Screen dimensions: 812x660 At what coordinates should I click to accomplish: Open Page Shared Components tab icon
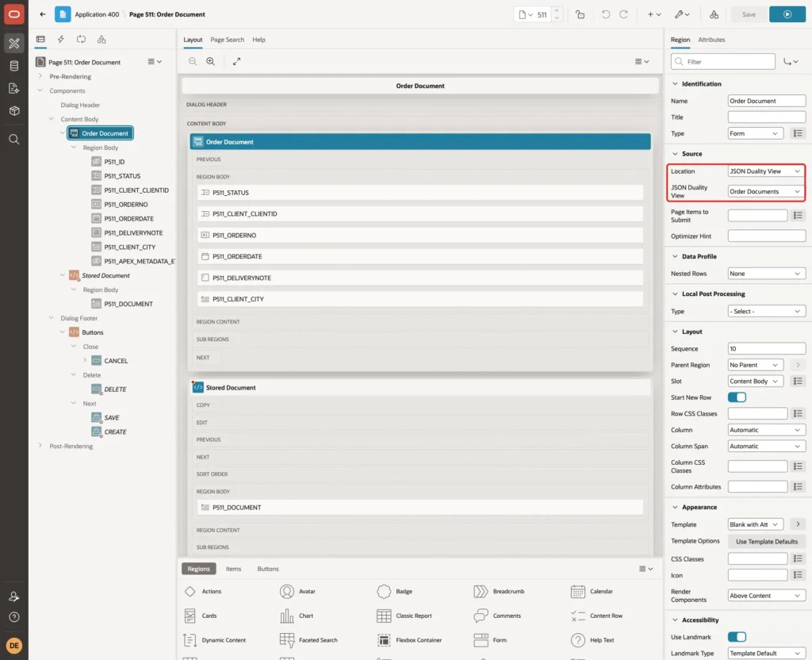click(101, 39)
